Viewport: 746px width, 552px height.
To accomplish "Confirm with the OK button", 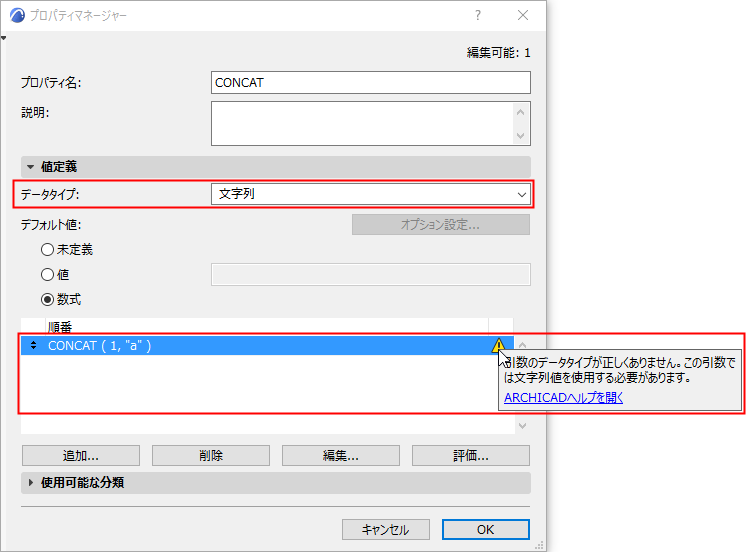I will 485,529.
